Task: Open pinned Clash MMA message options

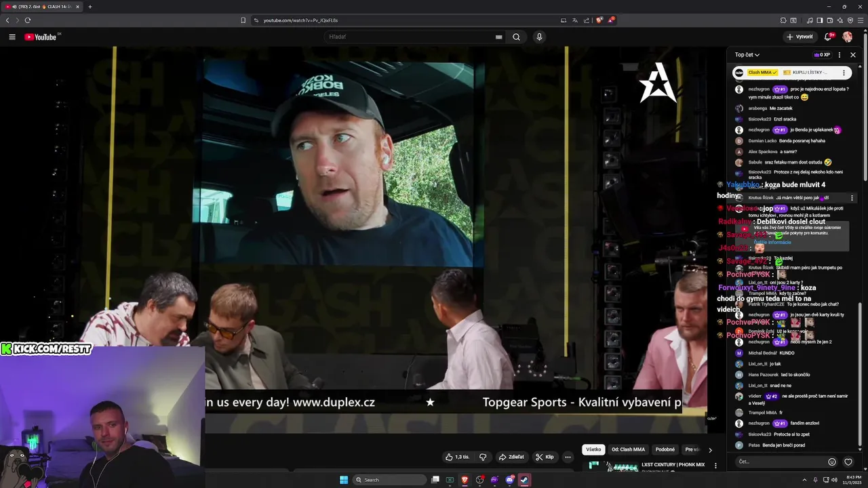Action: (x=844, y=73)
